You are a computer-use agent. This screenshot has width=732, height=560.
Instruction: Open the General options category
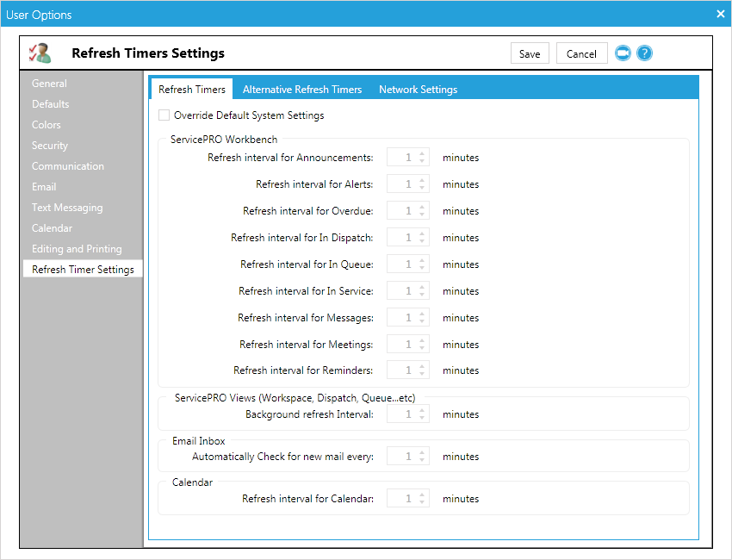[49, 84]
